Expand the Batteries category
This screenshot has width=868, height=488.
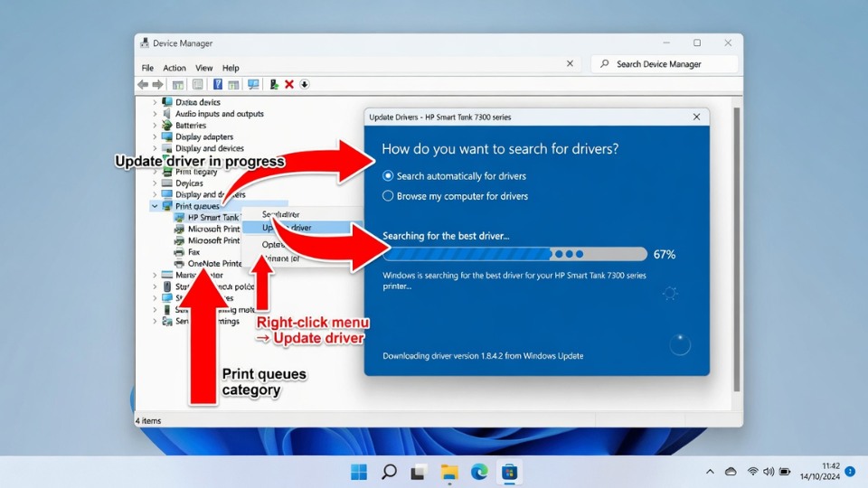[x=155, y=125]
